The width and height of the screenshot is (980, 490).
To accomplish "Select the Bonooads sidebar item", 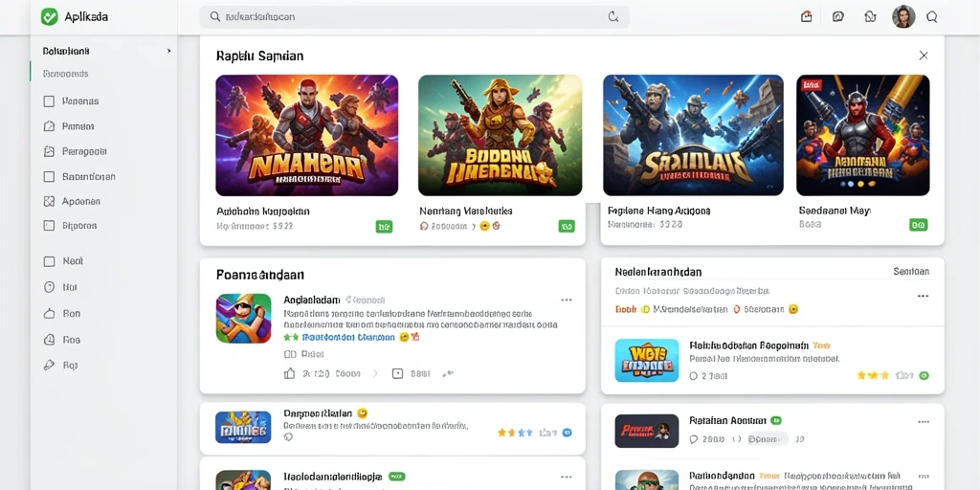I will coord(66,74).
